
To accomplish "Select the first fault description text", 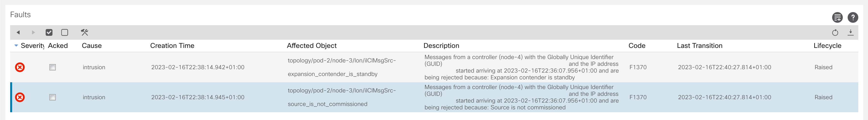I will click(x=519, y=67).
